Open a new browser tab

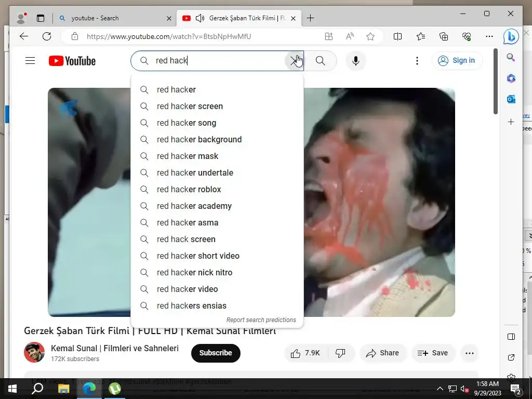(310, 18)
